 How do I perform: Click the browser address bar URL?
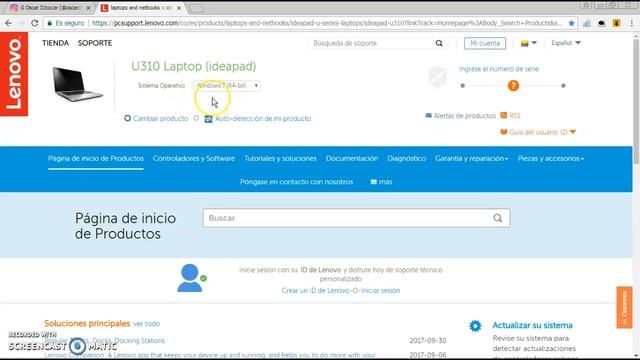pyautogui.click(x=327, y=23)
